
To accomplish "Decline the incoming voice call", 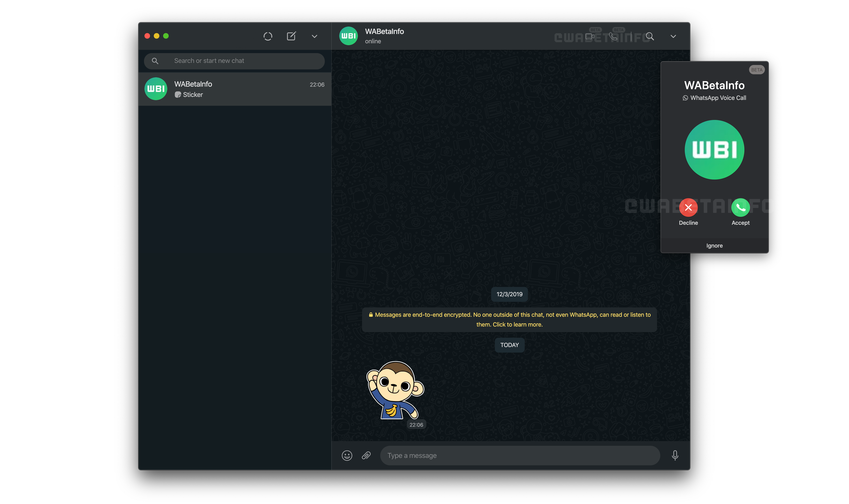I will pyautogui.click(x=688, y=208).
